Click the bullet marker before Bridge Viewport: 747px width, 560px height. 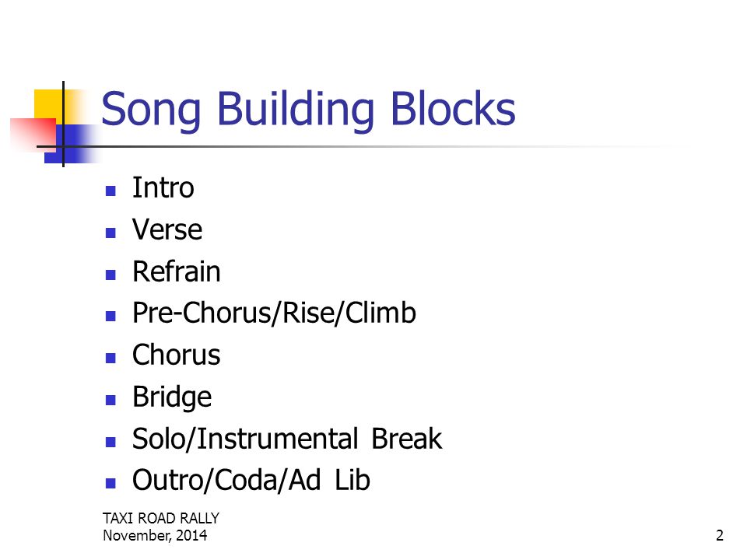[110, 400]
